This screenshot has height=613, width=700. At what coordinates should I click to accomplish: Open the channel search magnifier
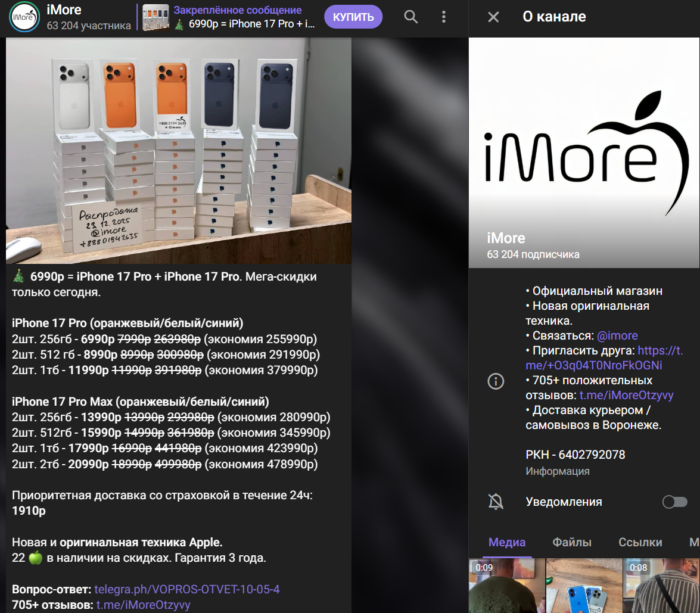(x=410, y=17)
